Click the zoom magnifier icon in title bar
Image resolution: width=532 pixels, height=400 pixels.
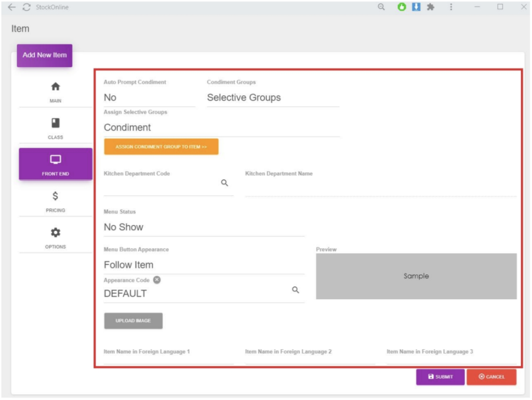[x=381, y=7]
